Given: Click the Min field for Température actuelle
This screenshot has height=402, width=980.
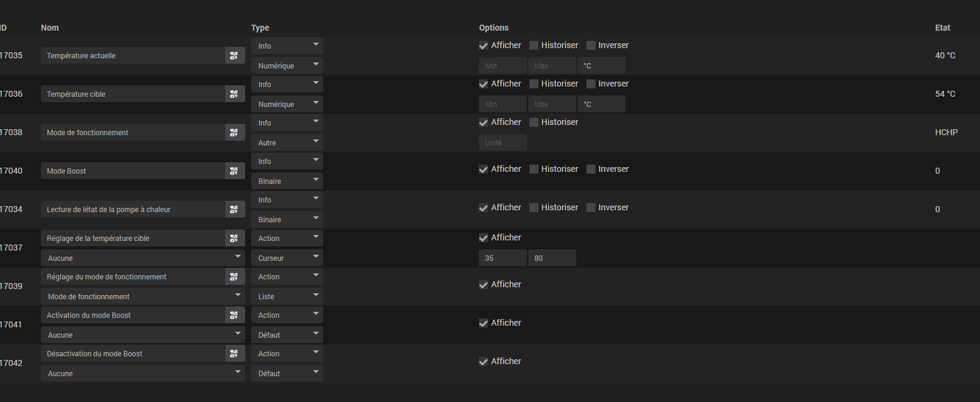Looking at the screenshot, I should coord(502,65).
